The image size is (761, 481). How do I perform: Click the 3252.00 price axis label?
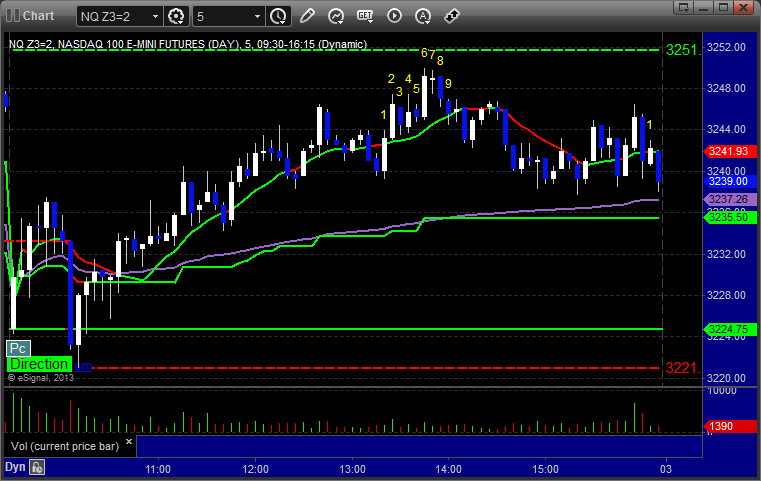click(726, 47)
